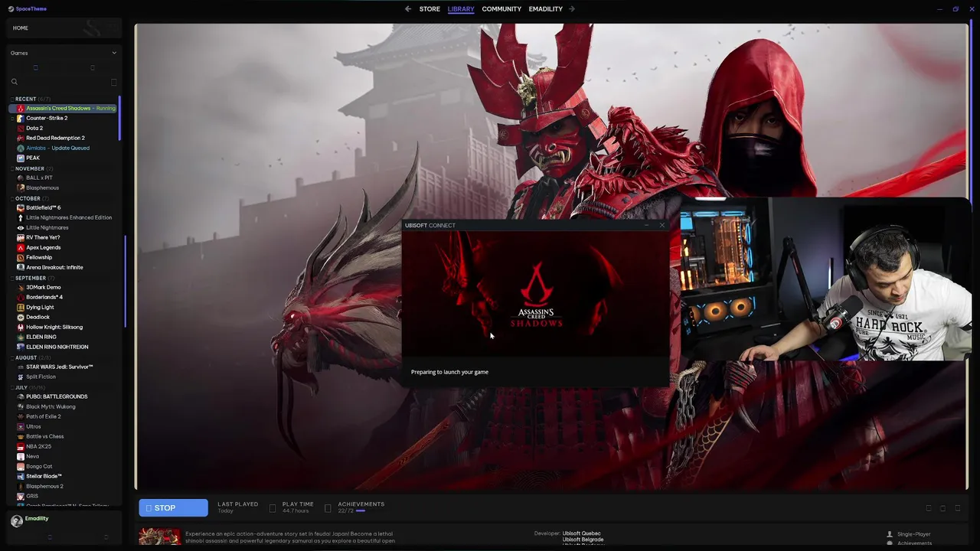Viewport: 980px width, 551px height.
Task: Click the achievements progress bar
Action: point(361,510)
